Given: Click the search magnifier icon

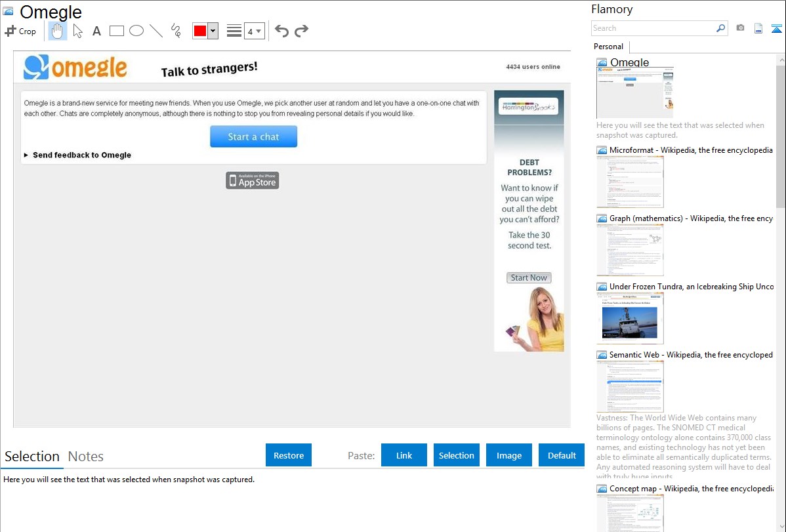Looking at the screenshot, I should tap(721, 28).
